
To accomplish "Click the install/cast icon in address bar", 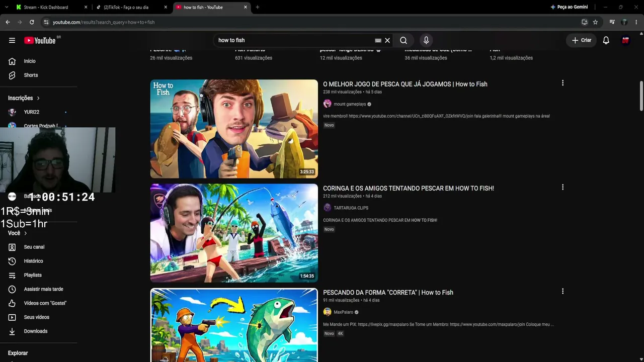I will [585, 22].
